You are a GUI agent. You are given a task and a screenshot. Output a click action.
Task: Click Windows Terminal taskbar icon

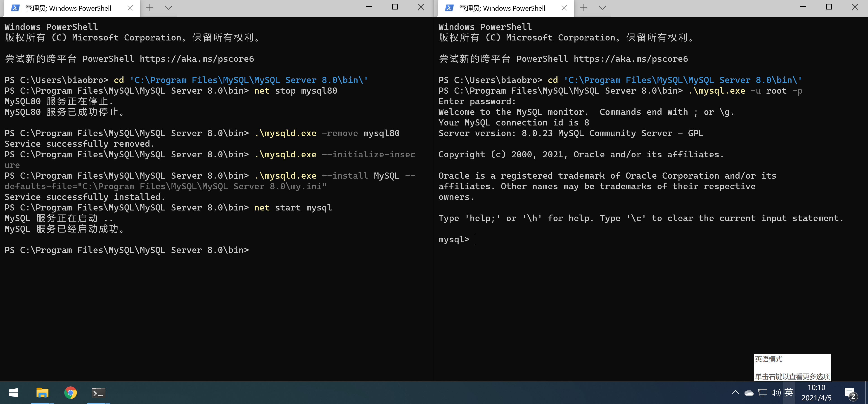tap(98, 393)
